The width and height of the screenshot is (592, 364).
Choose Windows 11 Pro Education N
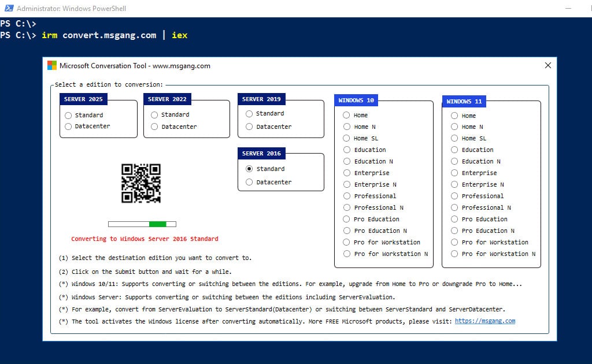[454, 231]
